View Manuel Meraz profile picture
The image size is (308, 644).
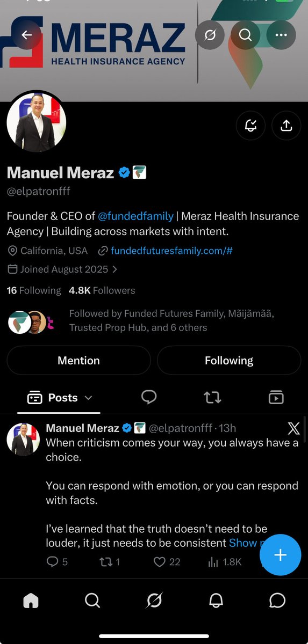37,122
